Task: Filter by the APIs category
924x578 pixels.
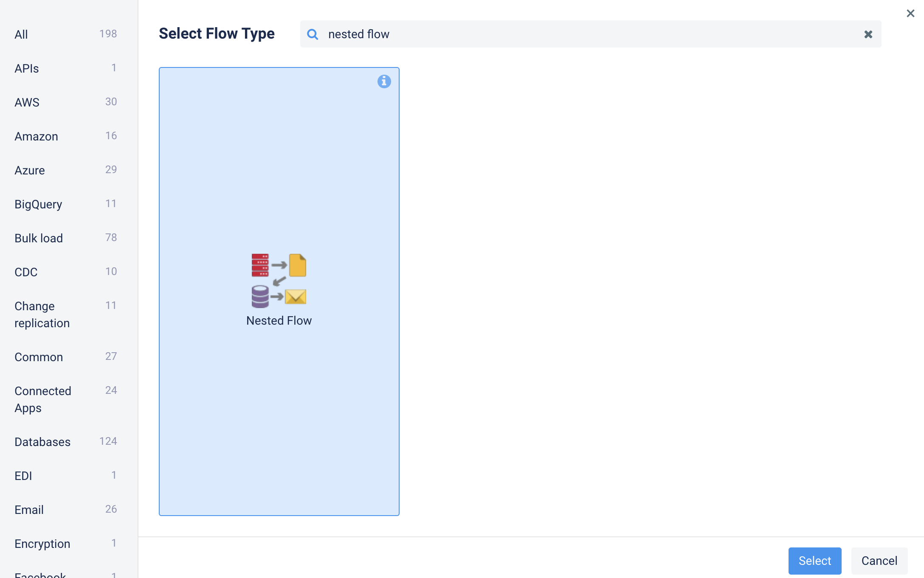Action: pos(26,68)
